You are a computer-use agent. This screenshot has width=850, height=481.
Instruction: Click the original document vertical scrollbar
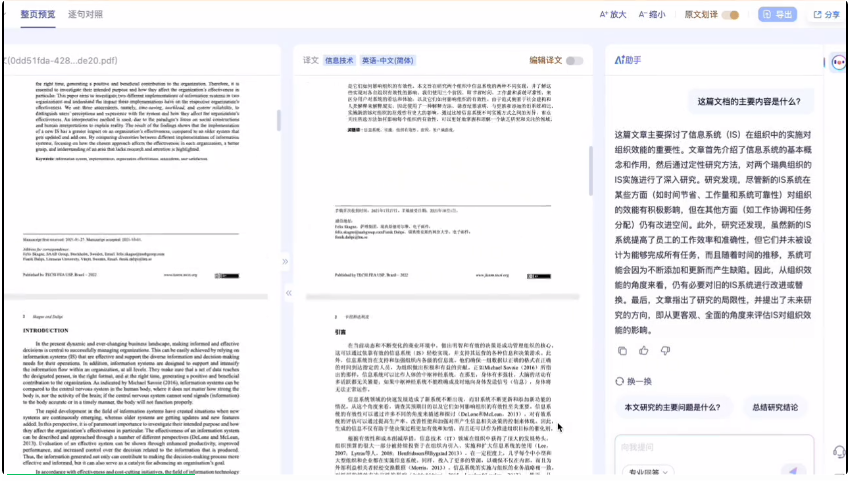(x=278, y=120)
